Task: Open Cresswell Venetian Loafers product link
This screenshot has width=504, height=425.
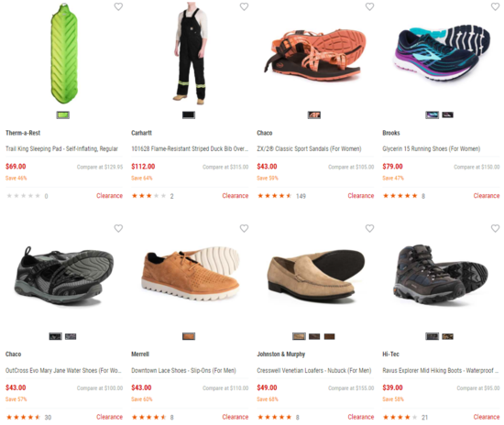Action: click(314, 370)
